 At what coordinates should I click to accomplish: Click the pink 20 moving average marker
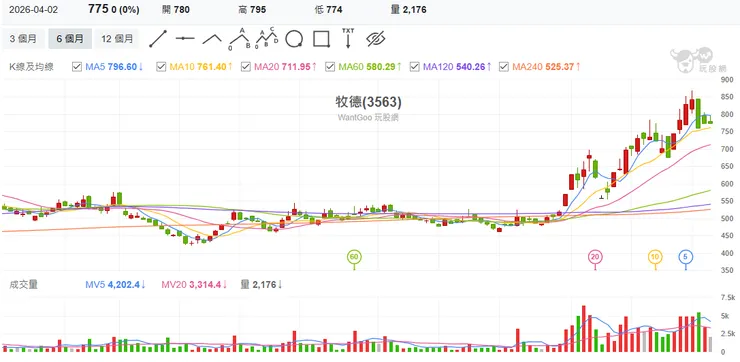coord(595,257)
